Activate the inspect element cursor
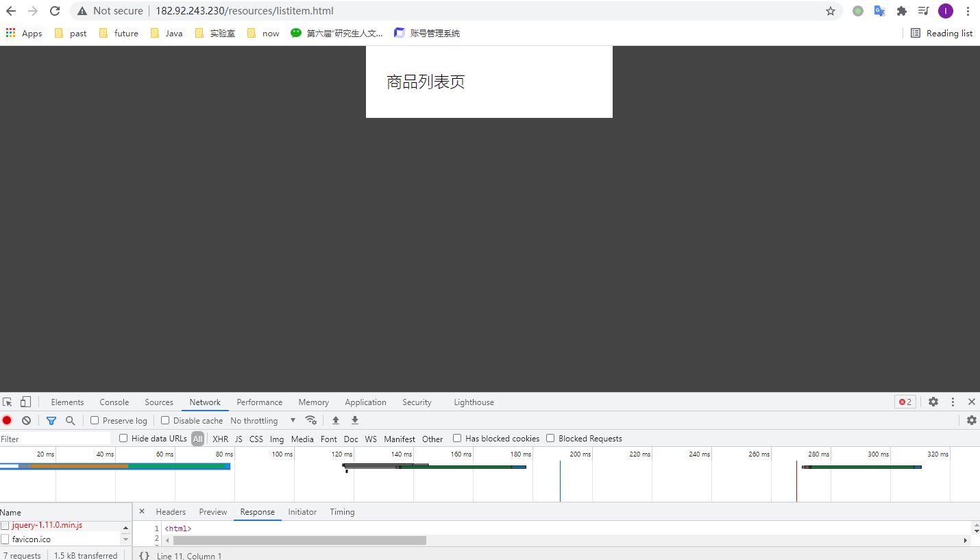The width and height of the screenshot is (980, 560). (7, 402)
